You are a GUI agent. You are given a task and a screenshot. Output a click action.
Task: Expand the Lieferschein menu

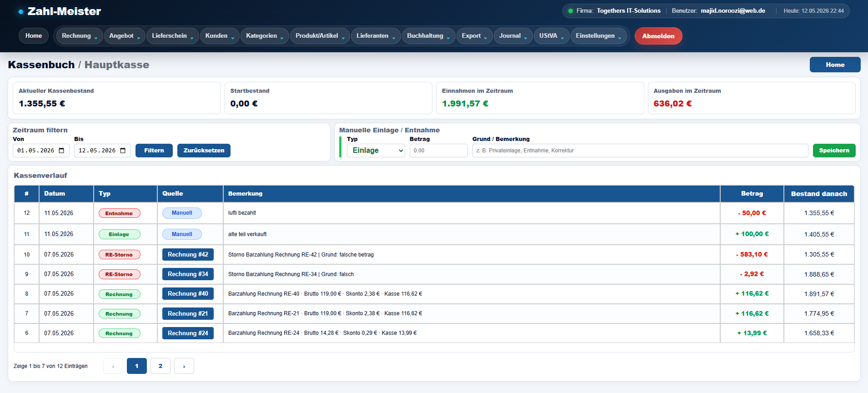(x=172, y=36)
